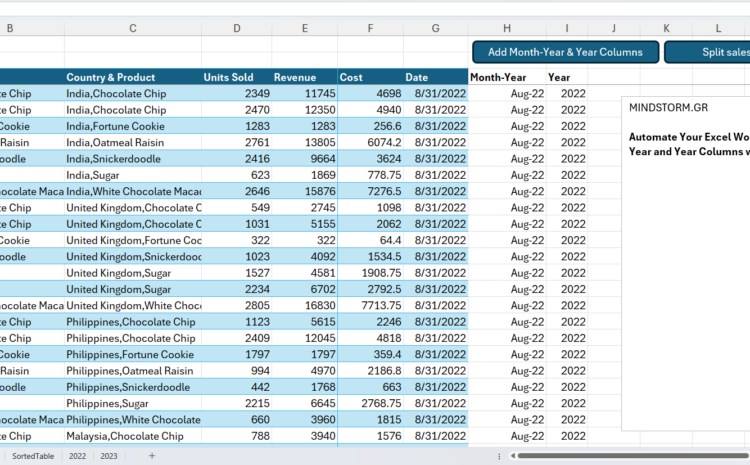This screenshot has height=465, width=750.
Task: Switch to the 2023 sheet tab
Action: tap(109, 456)
